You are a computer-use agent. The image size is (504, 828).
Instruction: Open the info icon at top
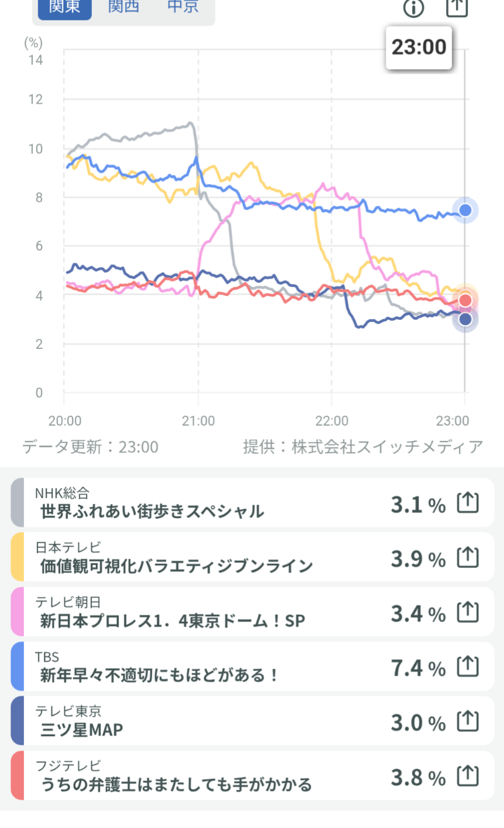[x=413, y=8]
